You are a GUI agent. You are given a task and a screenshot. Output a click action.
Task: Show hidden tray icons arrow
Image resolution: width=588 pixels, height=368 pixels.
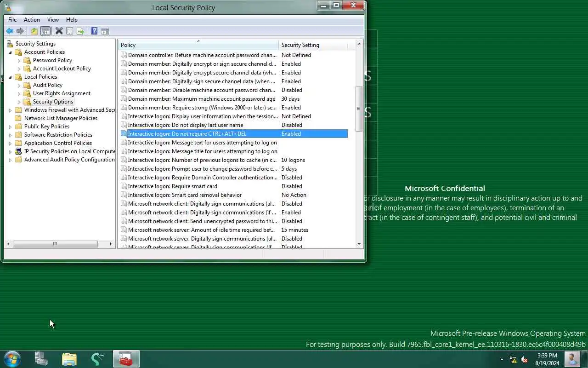tap(502, 359)
